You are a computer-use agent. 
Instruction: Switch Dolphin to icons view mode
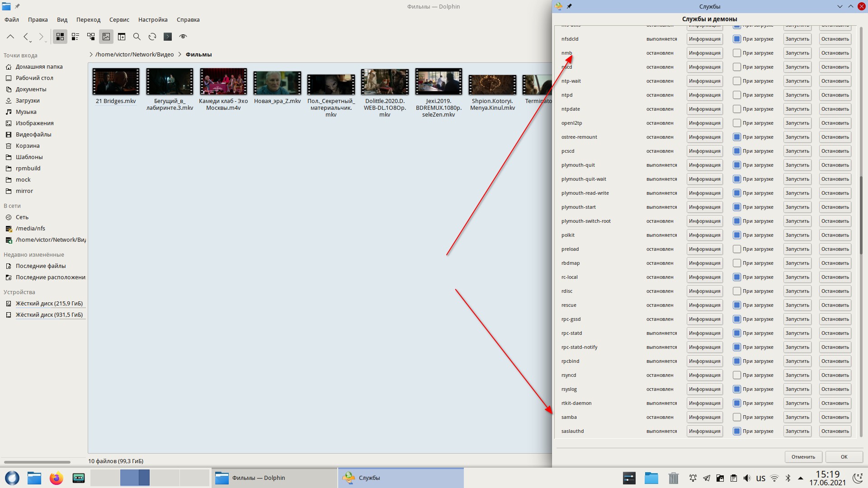(x=60, y=37)
